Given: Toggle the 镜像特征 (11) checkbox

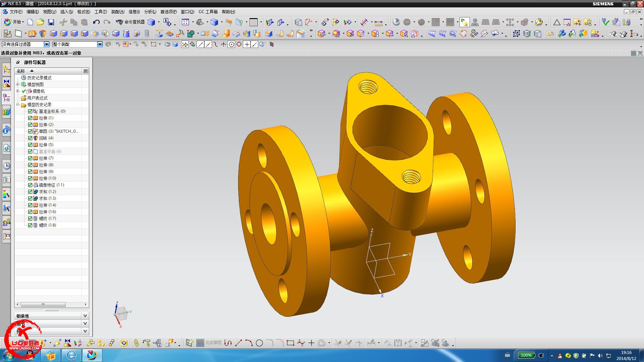Looking at the screenshot, I should click(30, 185).
